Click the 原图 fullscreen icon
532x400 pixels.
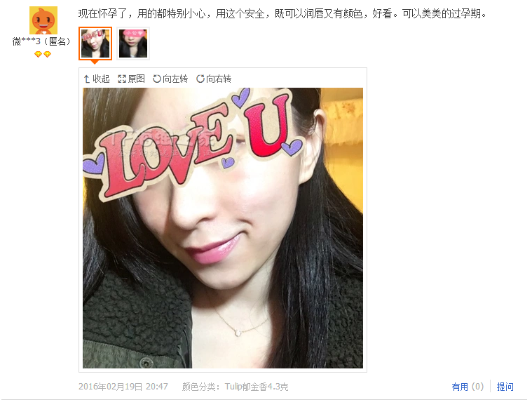click(x=122, y=79)
